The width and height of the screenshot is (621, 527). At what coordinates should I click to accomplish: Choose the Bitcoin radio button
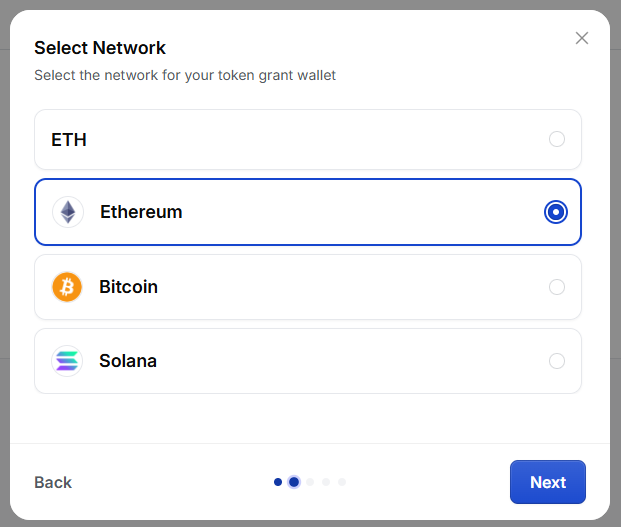556,287
